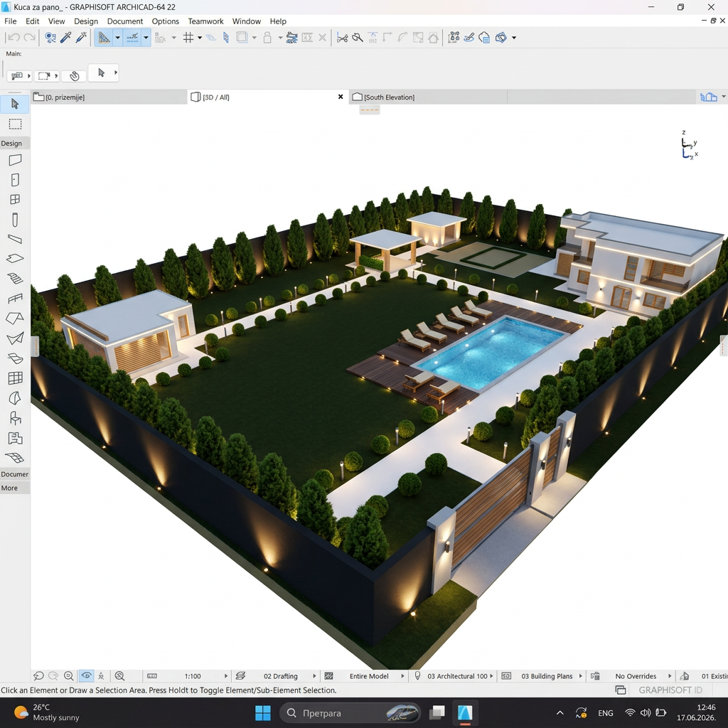
Task: Open the Grid Snap dropdown arrow
Action: pos(200,38)
